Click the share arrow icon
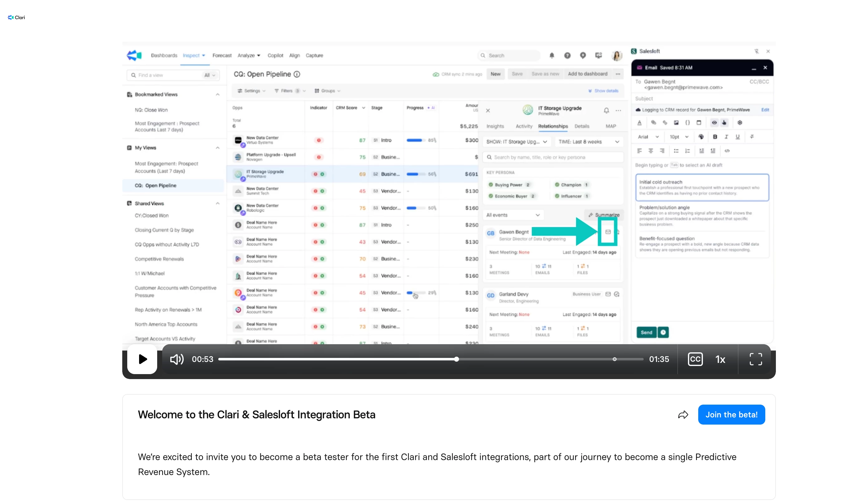Screen dimensions: 842x504 click(683, 415)
